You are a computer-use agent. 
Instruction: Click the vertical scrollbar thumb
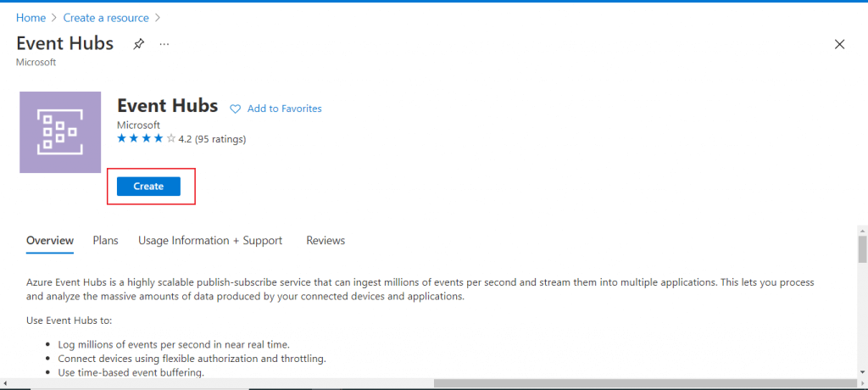click(x=861, y=249)
